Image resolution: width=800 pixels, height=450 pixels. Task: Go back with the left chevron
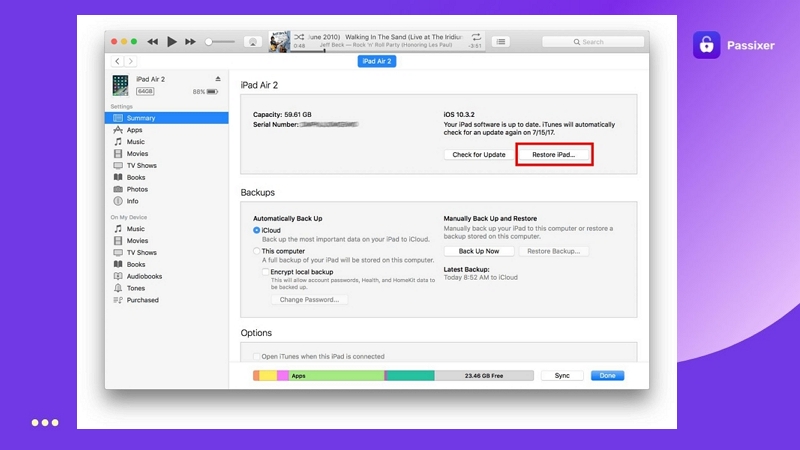(x=117, y=61)
